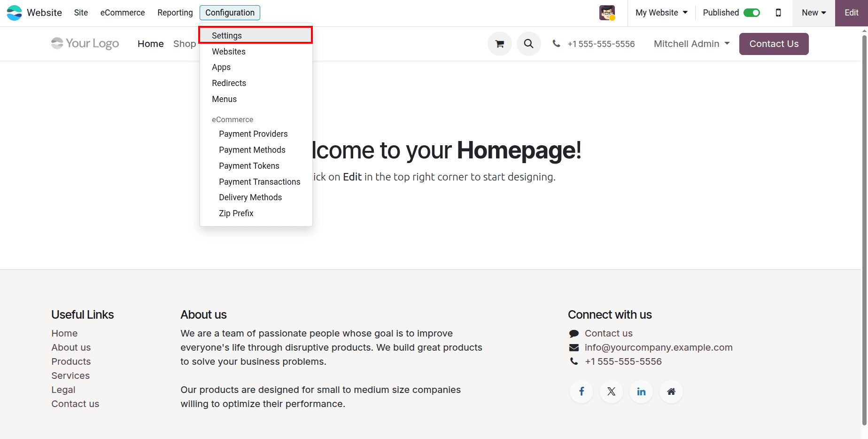Click Contact us under Connect with us
The width and height of the screenshot is (868, 439).
[x=609, y=333]
